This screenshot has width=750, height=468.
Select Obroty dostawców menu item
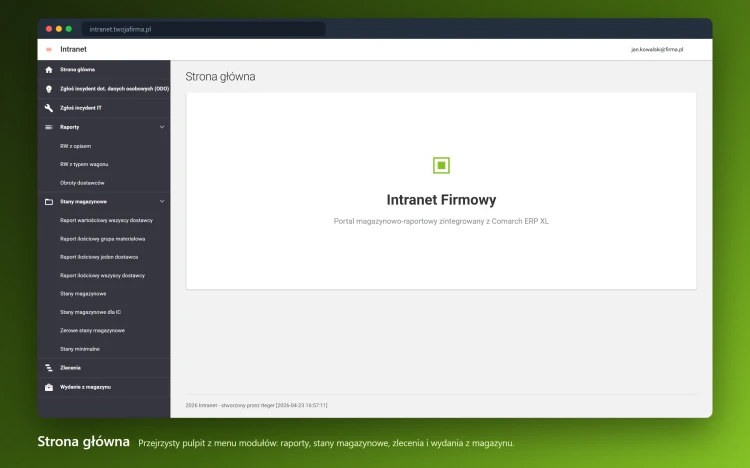pos(82,183)
